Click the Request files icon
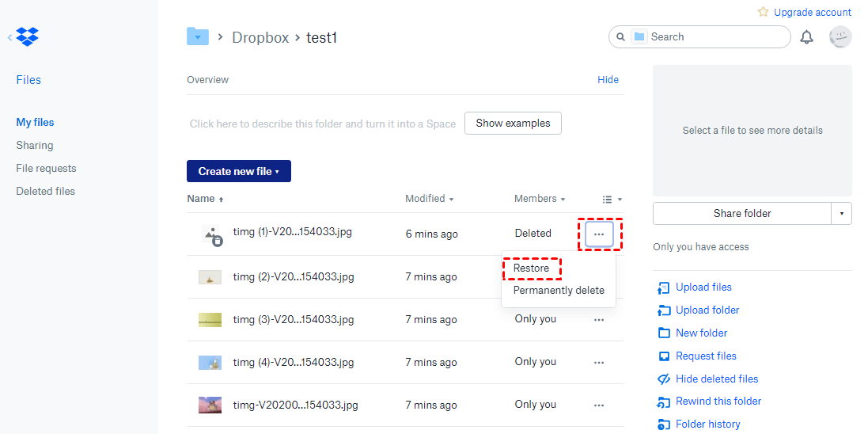868x434 pixels. (663, 356)
